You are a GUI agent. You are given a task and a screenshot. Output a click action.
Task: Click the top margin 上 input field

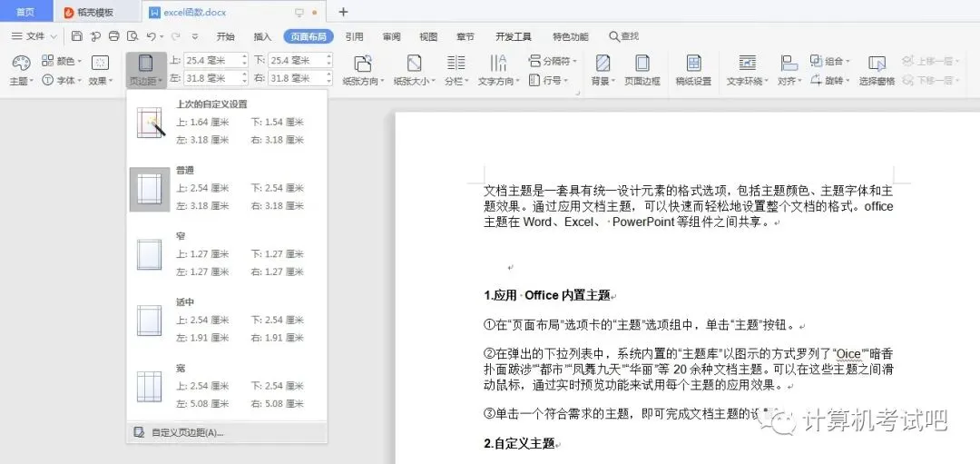[x=216, y=61]
